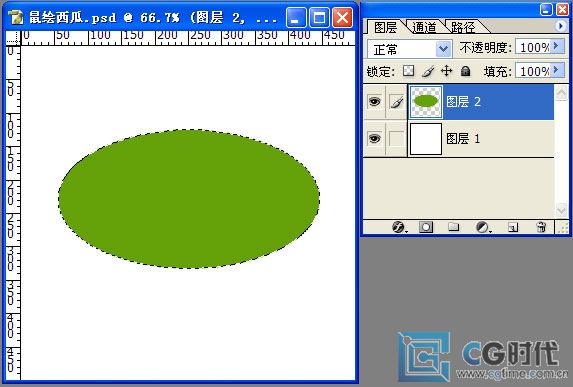Open the 不透明度 opacity slider arrow
Screen dimensions: 573x387
557,46
